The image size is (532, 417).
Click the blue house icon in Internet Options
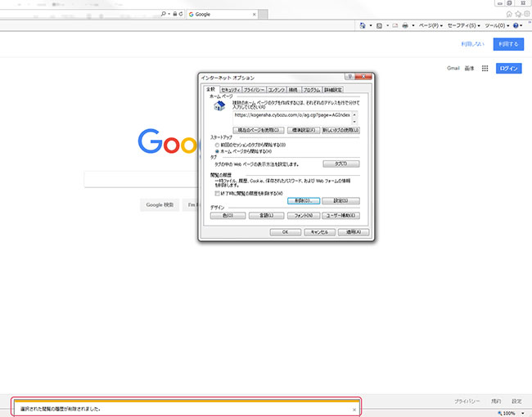point(219,105)
